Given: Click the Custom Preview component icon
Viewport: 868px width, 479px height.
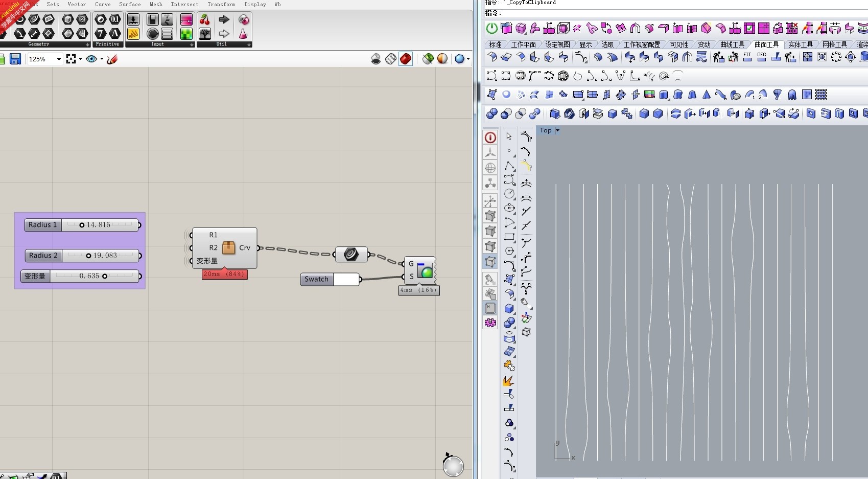Looking at the screenshot, I should 425,270.
